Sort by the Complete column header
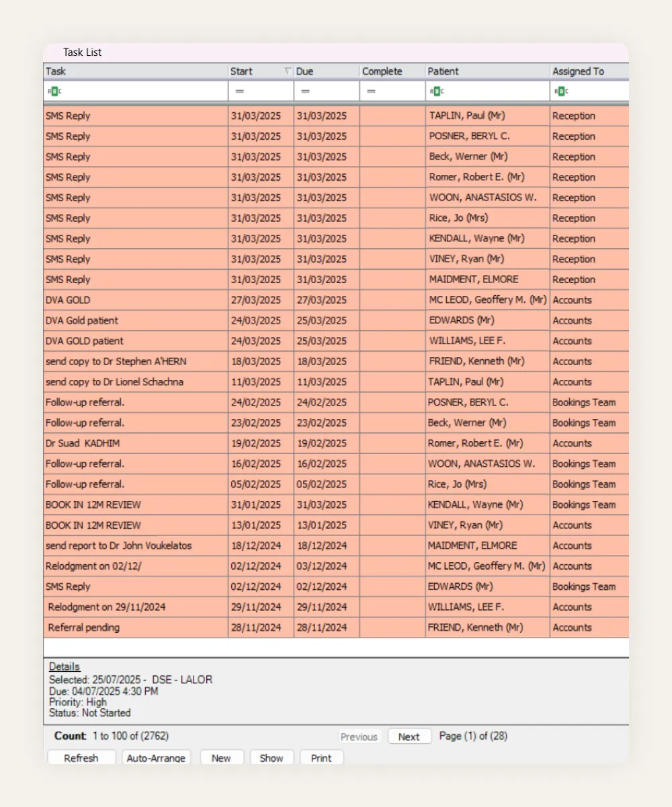Image resolution: width=672 pixels, height=807 pixels. pyautogui.click(x=392, y=71)
